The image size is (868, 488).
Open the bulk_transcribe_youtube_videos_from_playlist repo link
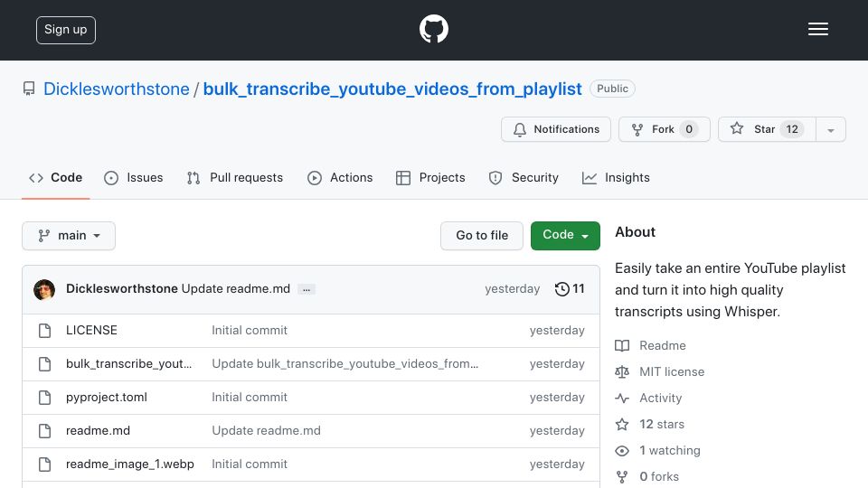392,89
